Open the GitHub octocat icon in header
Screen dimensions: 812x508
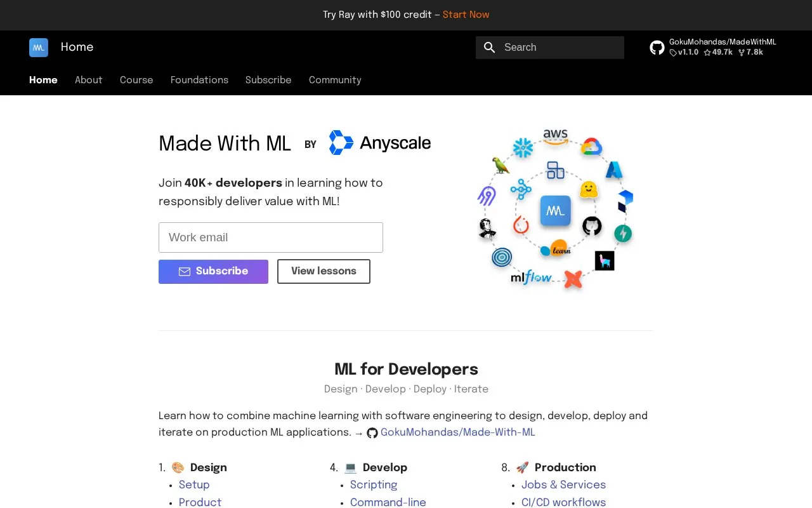click(657, 48)
